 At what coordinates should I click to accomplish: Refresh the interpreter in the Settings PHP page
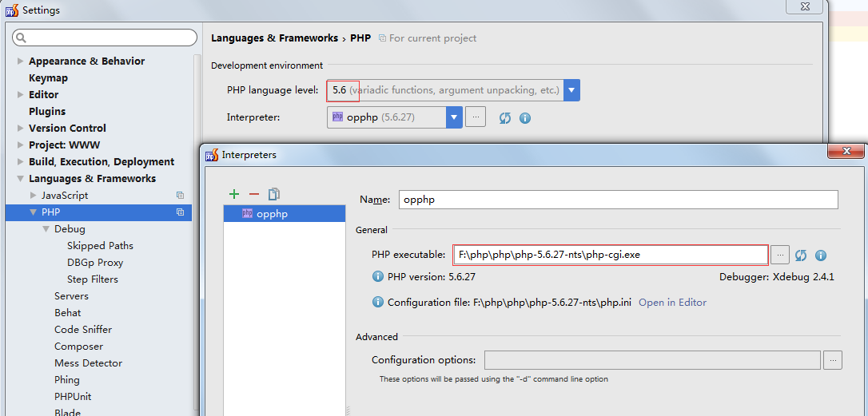click(505, 118)
